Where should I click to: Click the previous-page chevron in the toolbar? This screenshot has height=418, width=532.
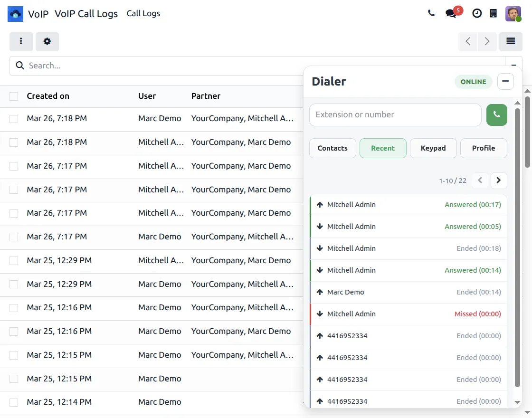(467, 41)
